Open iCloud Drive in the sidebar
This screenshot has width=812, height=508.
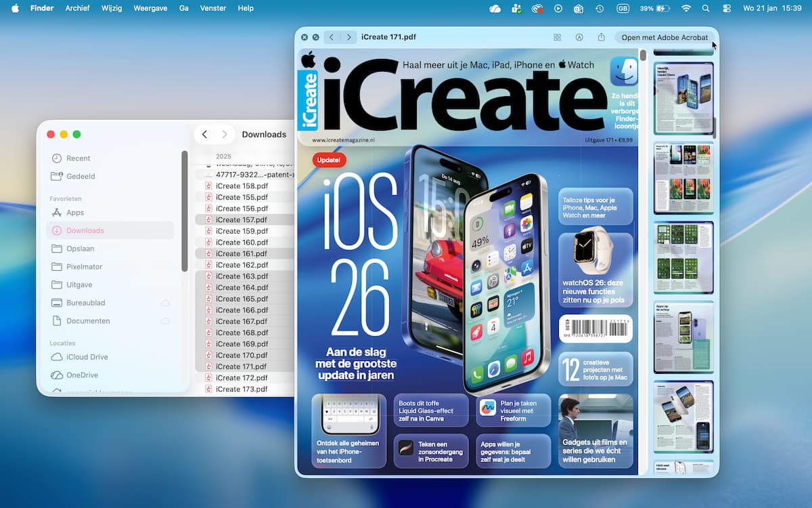point(87,357)
